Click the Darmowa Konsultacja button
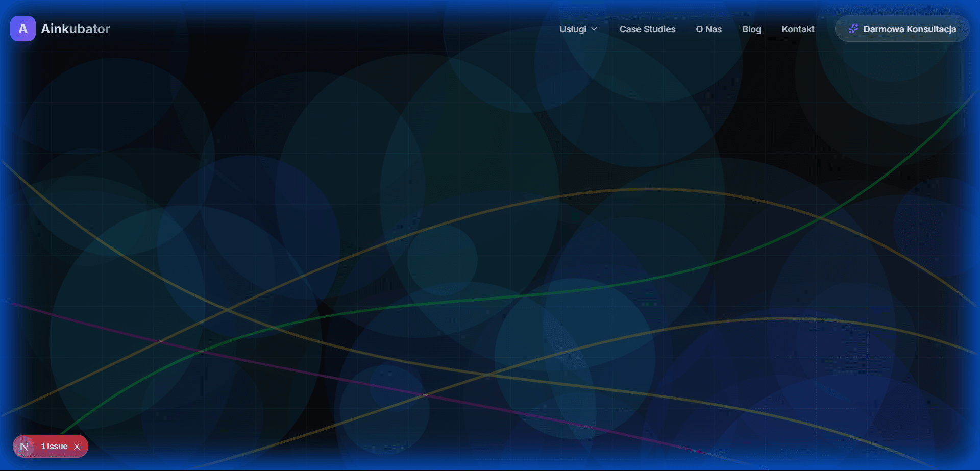980x471 pixels. coord(902,29)
